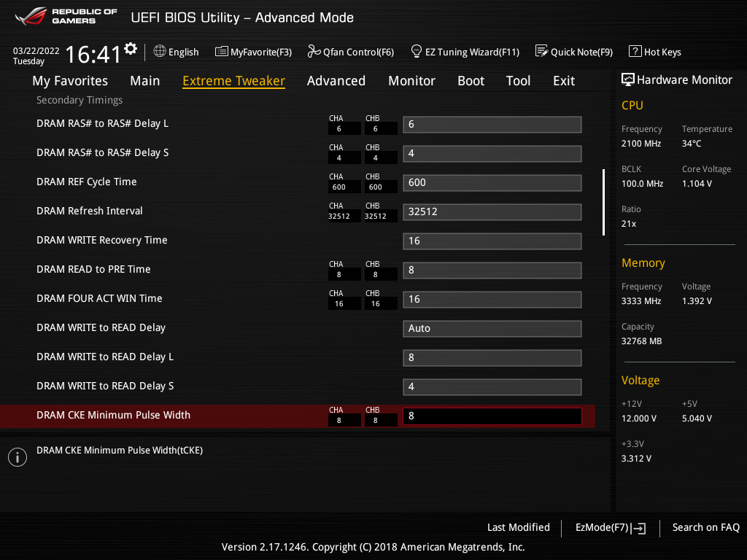The width and height of the screenshot is (747, 560).
Task: Click the Secondary Timings heading
Action: (x=80, y=100)
